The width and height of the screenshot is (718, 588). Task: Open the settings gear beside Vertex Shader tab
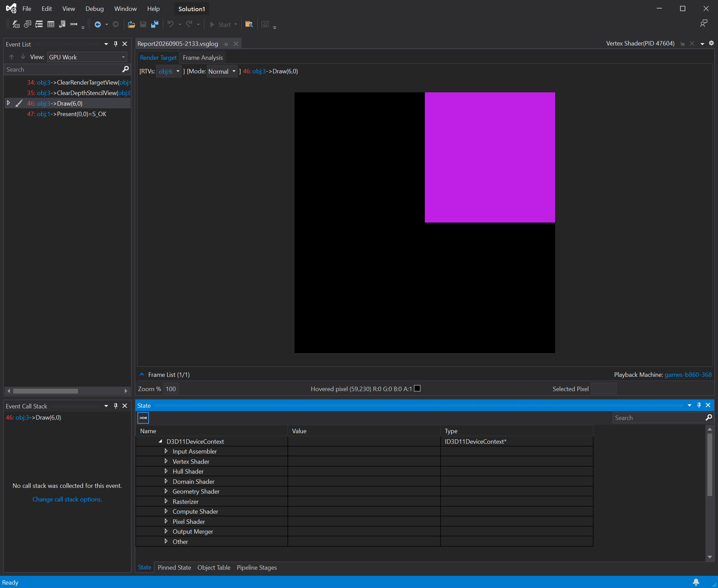tap(711, 43)
